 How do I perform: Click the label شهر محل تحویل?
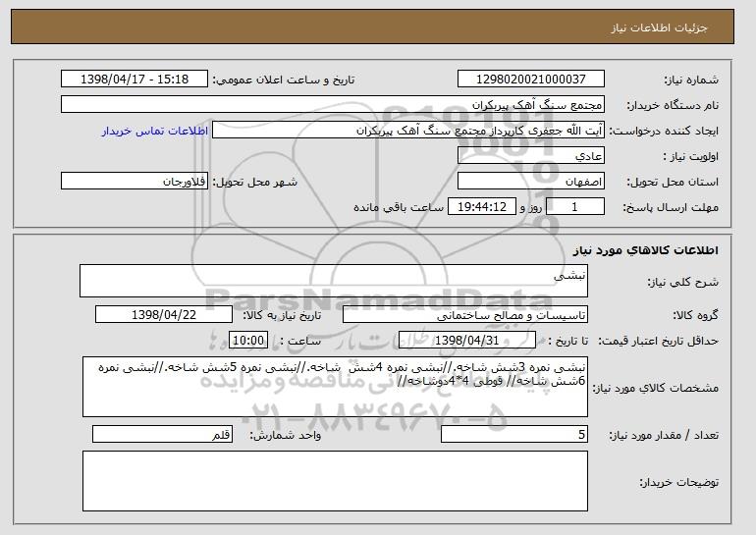tap(255, 182)
